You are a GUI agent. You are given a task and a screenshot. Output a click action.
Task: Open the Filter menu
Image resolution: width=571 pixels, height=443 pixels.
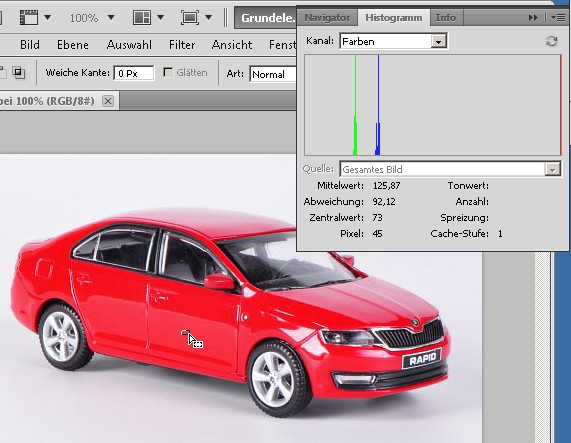(x=182, y=45)
